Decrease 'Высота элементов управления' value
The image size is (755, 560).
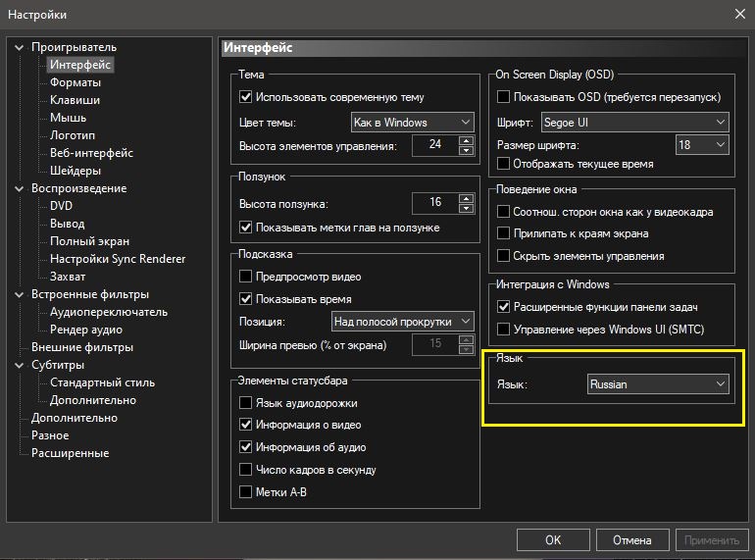coord(466,150)
